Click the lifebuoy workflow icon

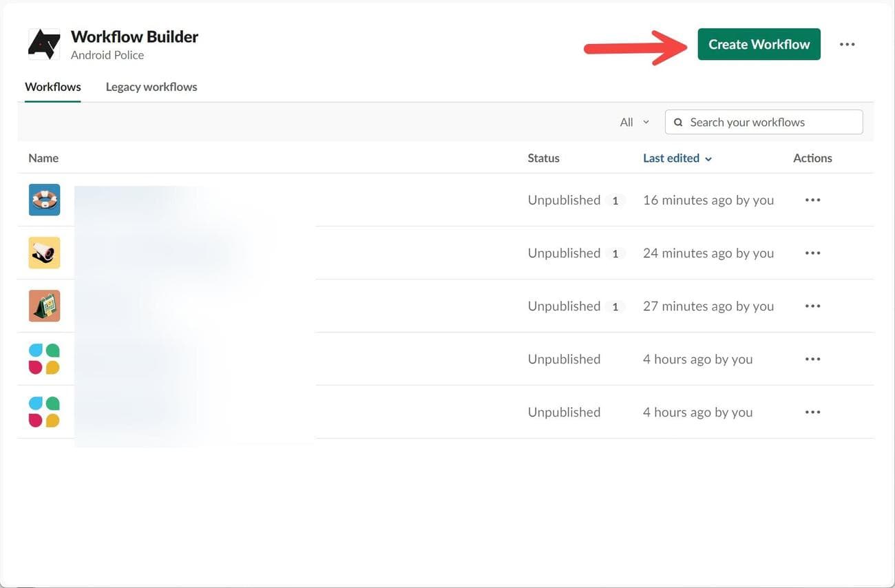point(44,200)
